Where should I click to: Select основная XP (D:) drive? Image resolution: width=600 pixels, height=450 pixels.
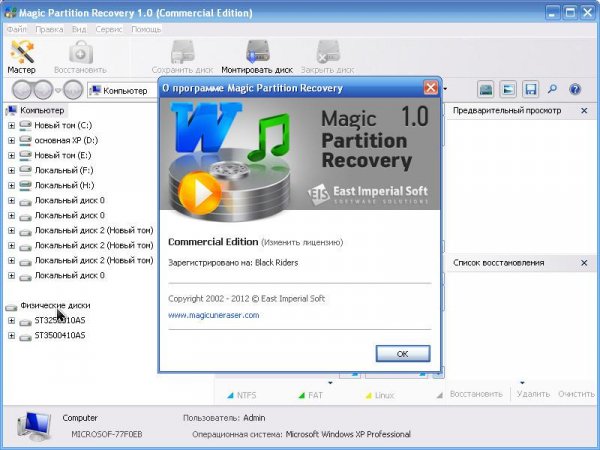pos(66,140)
